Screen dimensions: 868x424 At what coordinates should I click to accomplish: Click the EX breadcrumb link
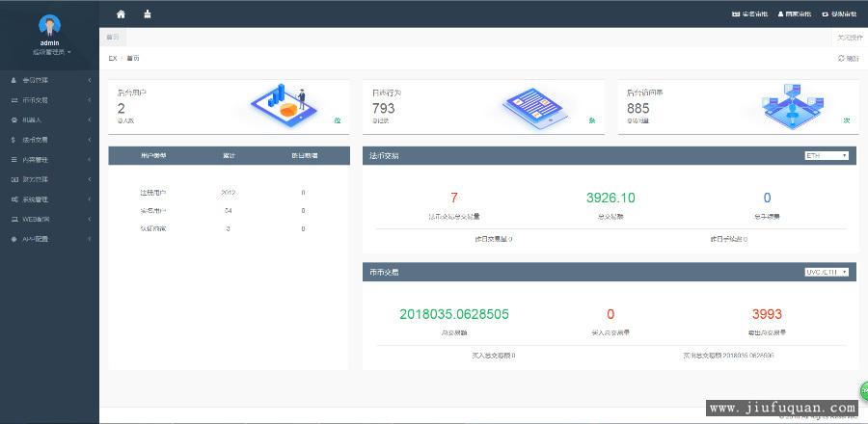(x=112, y=59)
